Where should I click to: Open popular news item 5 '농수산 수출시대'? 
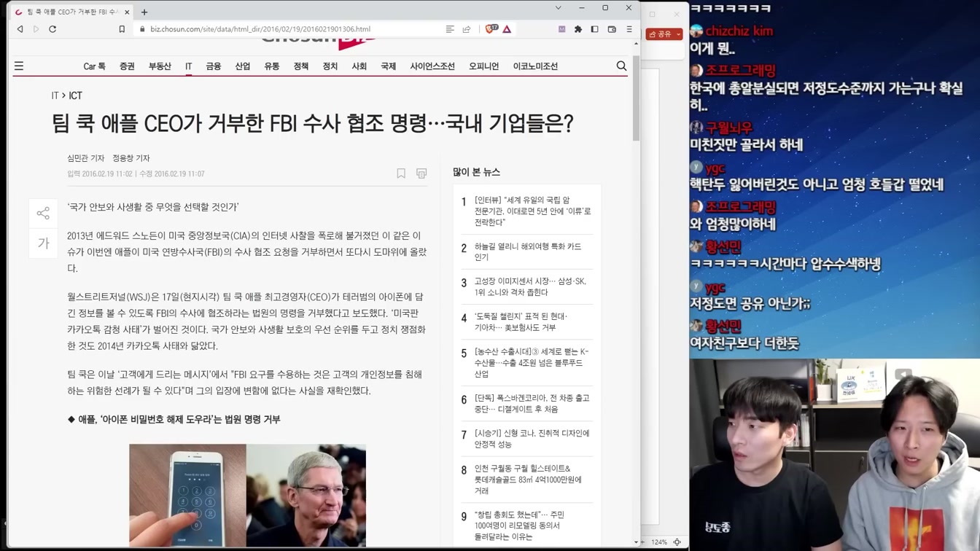pyautogui.click(x=532, y=362)
